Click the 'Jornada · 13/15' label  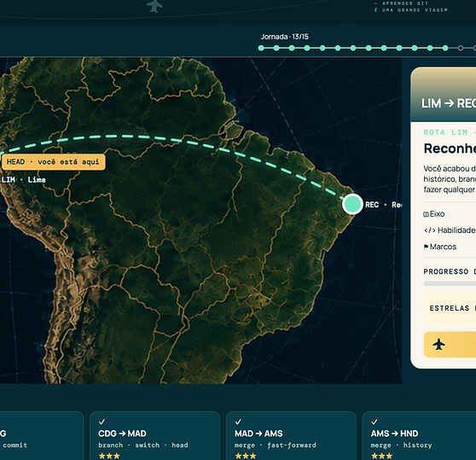tap(284, 37)
